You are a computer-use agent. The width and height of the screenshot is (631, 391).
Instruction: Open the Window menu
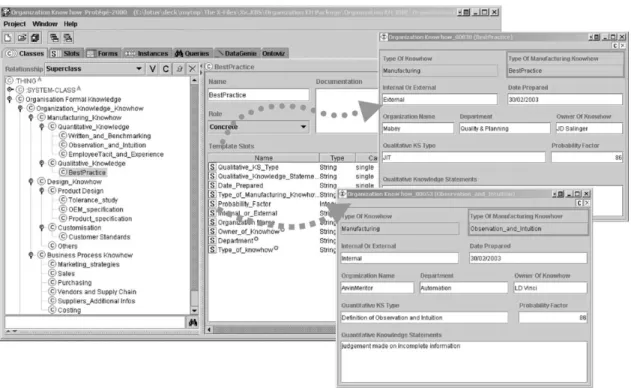coord(45,24)
